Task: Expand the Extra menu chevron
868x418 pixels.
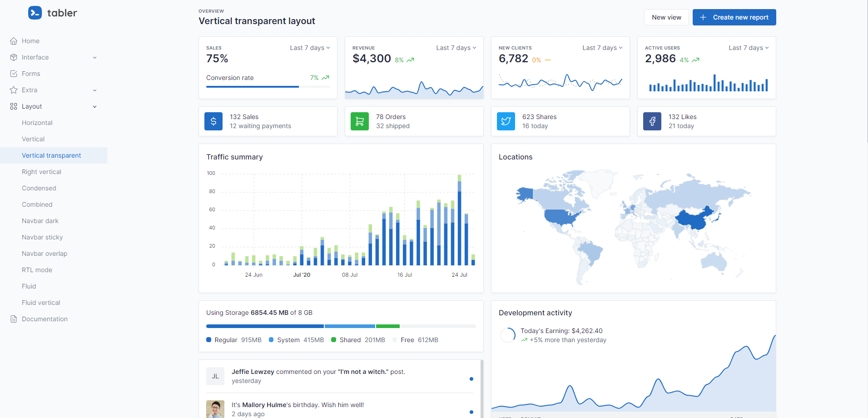Action: tap(95, 90)
